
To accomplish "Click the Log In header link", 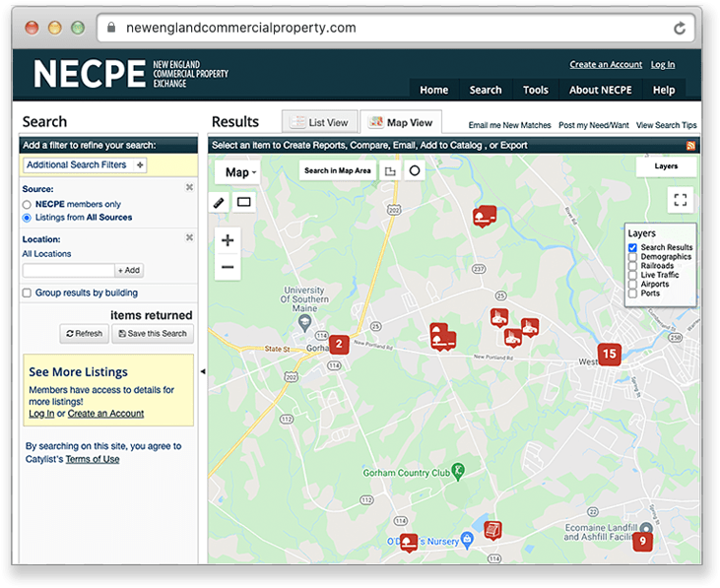I will coord(663,65).
